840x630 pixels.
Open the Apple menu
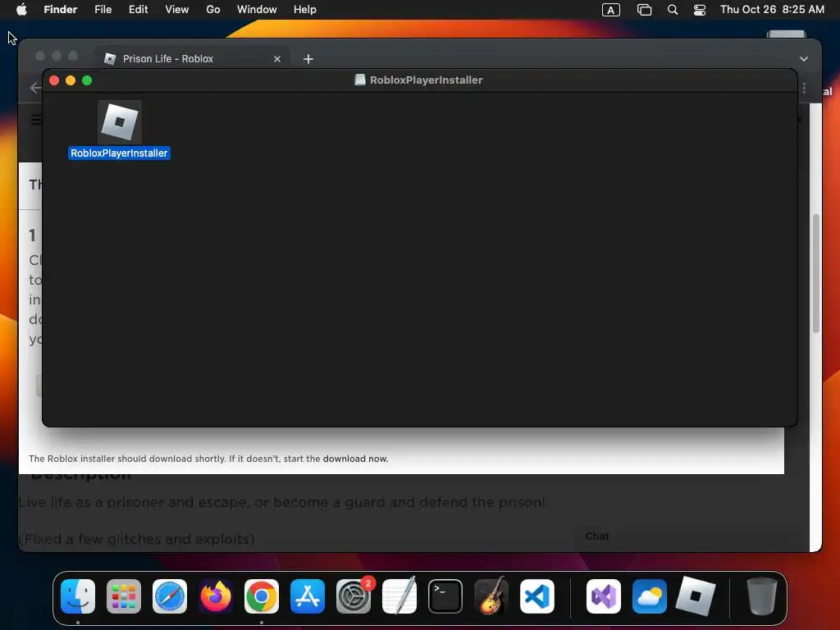click(x=21, y=10)
